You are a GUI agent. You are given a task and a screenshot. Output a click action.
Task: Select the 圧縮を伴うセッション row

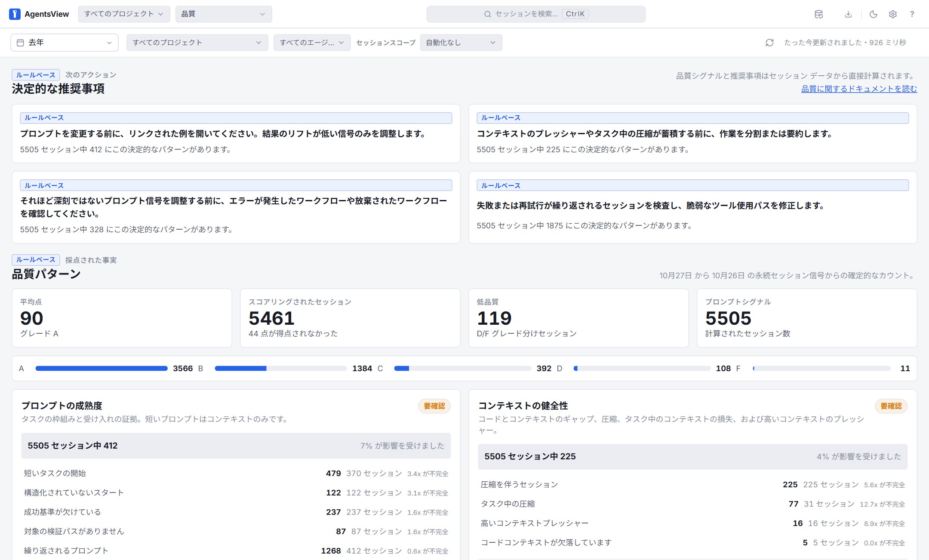click(692, 485)
